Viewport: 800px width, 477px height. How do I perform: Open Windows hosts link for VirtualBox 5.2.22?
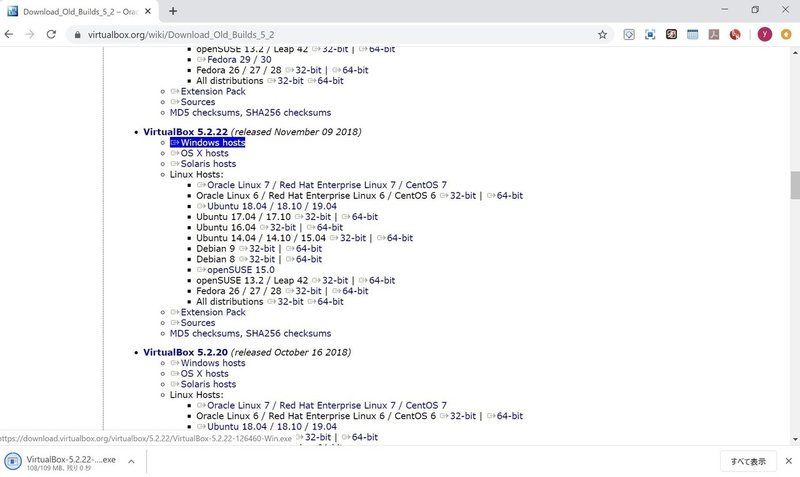click(208, 142)
